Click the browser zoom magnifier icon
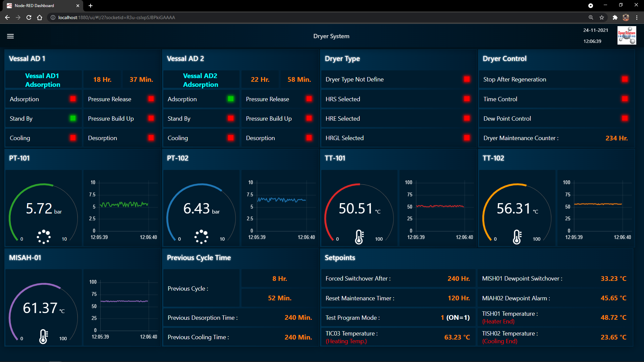Viewport: 644px width, 362px height. pos(591,17)
